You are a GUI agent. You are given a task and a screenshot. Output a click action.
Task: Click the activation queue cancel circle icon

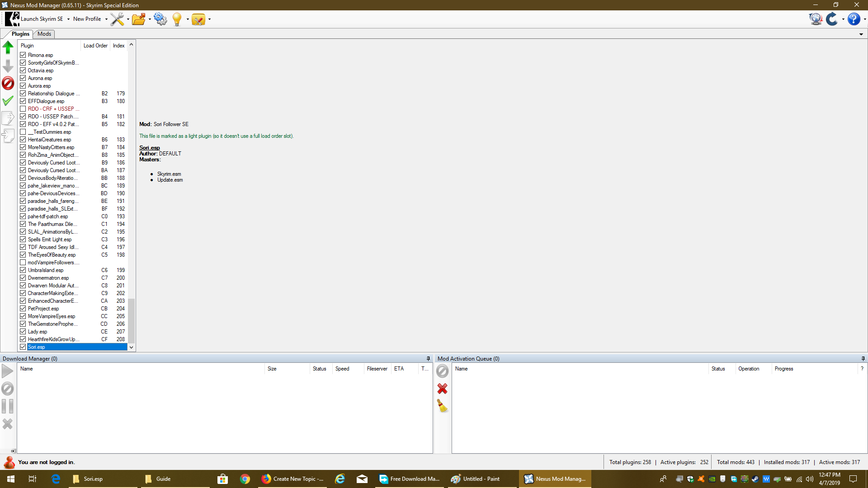click(x=442, y=371)
